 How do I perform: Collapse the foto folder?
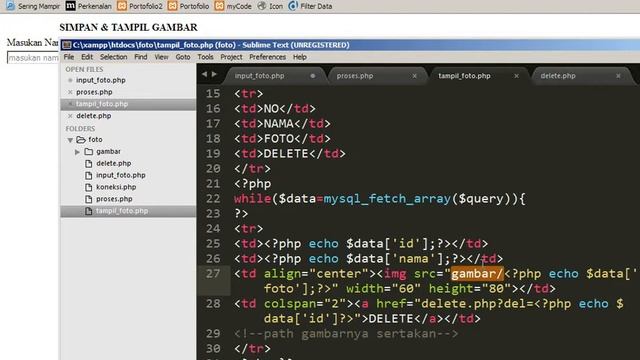click(x=70, y=140)
